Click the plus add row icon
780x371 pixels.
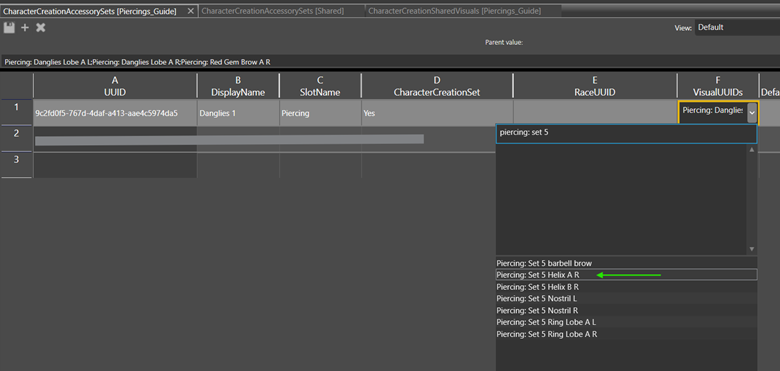pyautogui.click(x=25, y=28)
